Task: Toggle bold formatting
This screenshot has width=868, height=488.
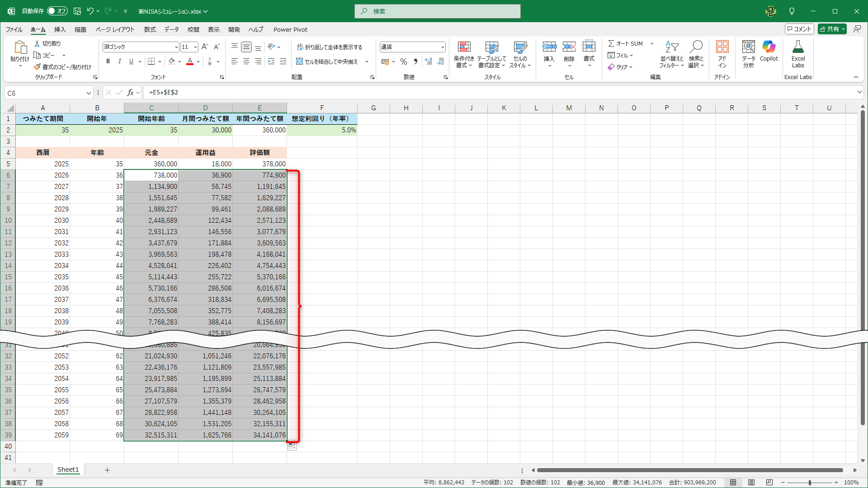Action: pyautogui.click(x=108, y=61)
